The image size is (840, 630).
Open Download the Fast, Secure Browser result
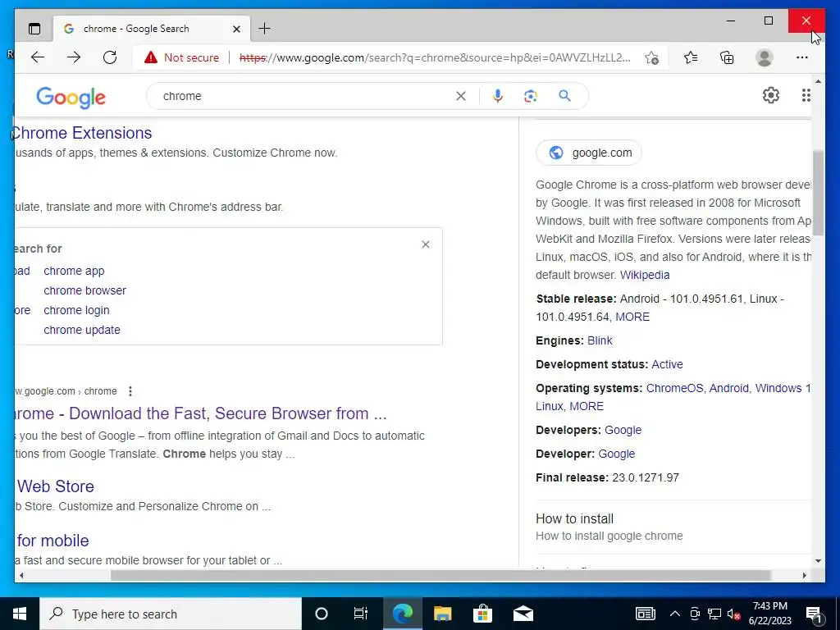201,413
